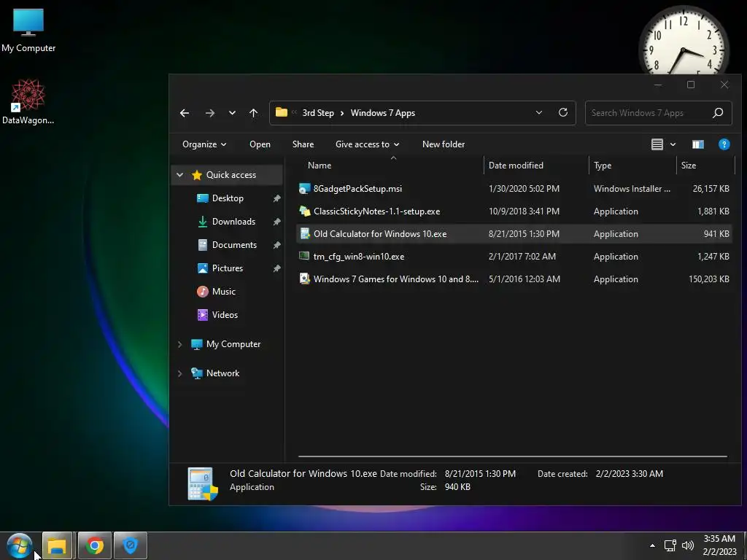The width and height of the screenshot is (747, 560).
Task: Click the pin icon next to Desktop
Action: (x=276, y=198)
